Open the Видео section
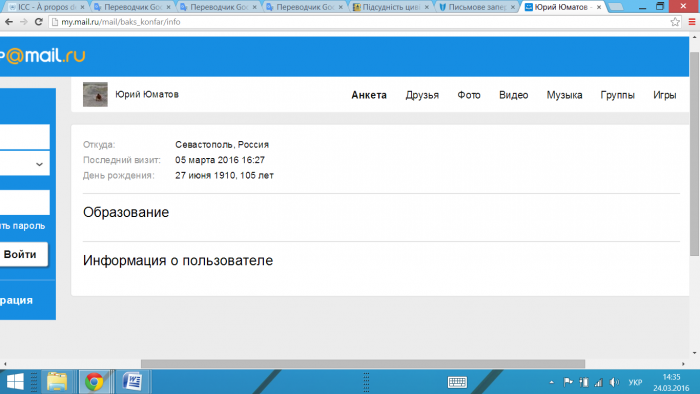The image size is (700, 394). point(513,95)
